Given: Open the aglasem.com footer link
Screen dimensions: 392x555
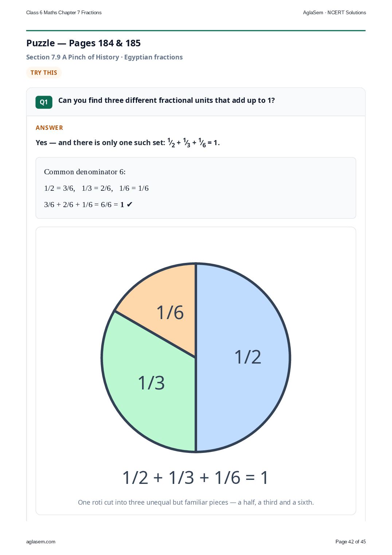Looking at the screenshot, I should coord(41,542).
